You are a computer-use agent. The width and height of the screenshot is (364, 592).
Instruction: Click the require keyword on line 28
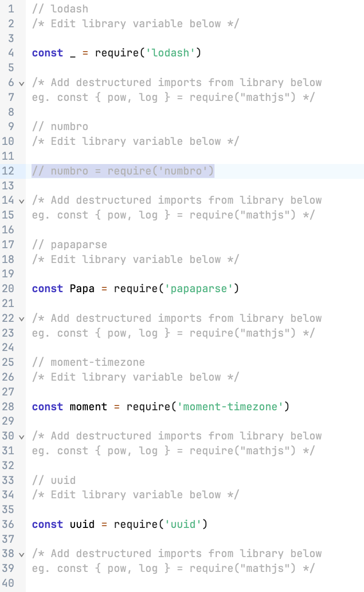149,406
